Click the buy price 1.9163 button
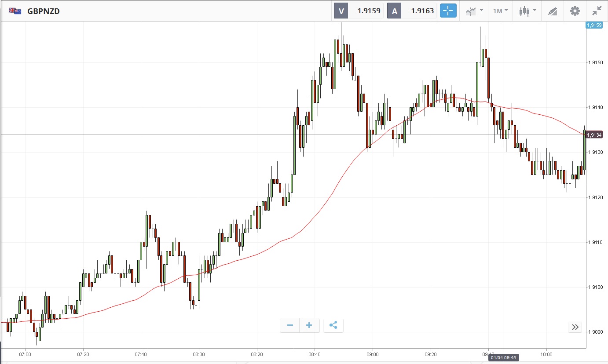Screen dimensions: 608x364 tap(412, 11)
